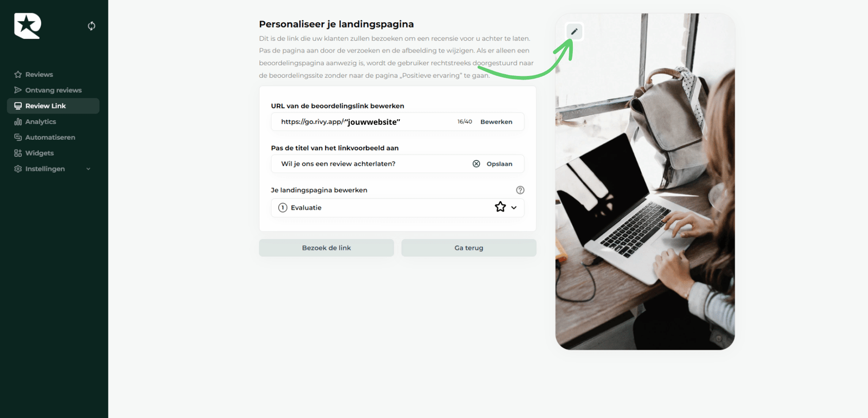Expand the Instellingen submenu chevron

[x=88, y=169]
